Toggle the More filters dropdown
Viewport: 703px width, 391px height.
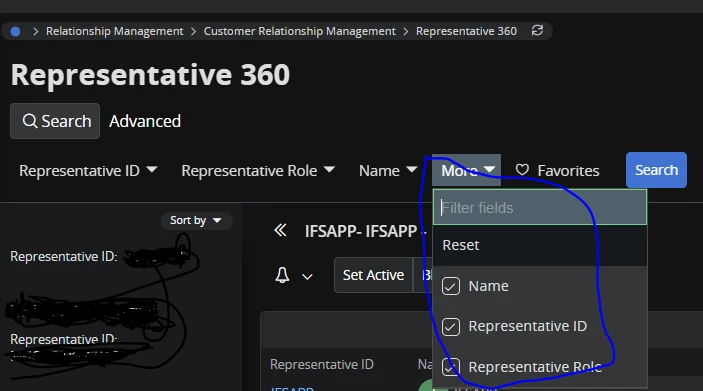(466, 170)
